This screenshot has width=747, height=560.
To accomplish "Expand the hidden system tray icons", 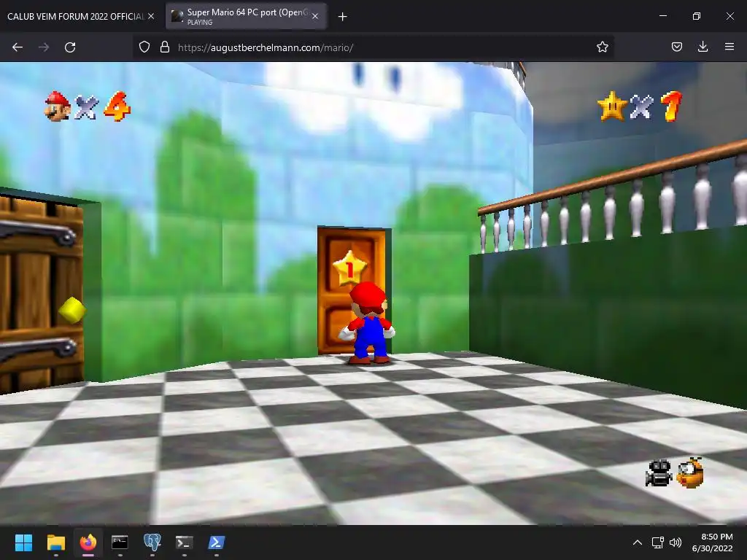I will (x=638, y=542).
